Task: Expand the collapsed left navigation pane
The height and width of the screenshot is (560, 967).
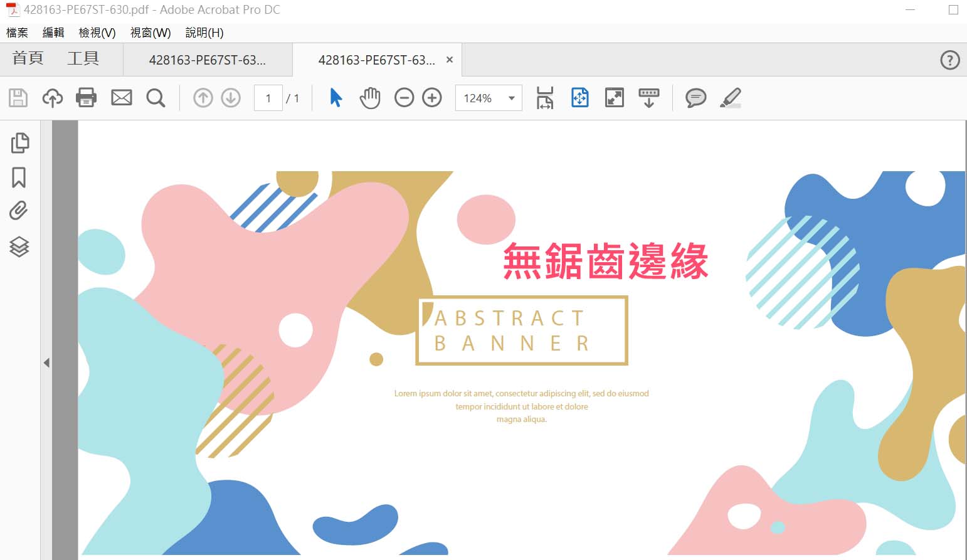Action: (x=46, y=362)
